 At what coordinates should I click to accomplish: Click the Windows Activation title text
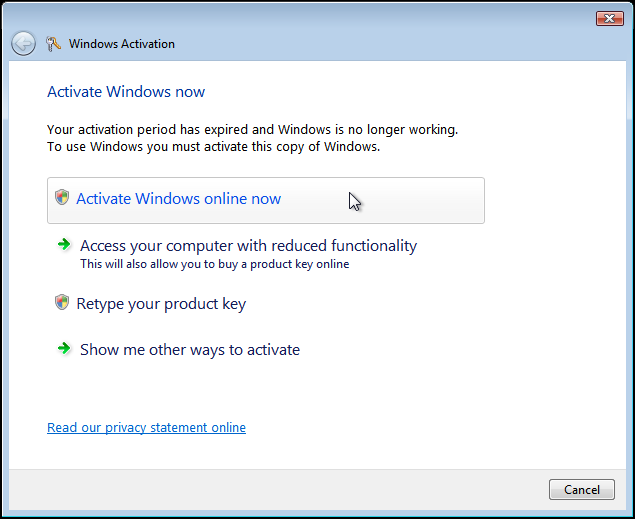[x=122, y=44]
